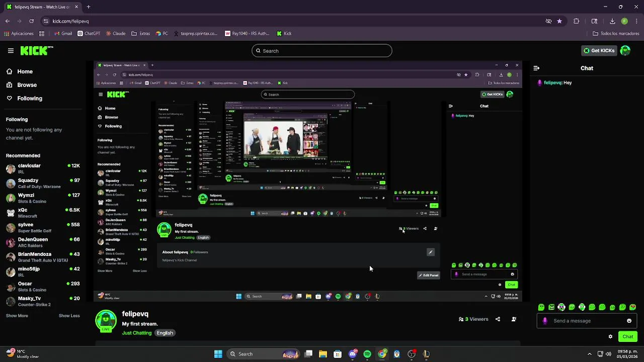This screenshot has width=644, height=362.
Task: Click the English language tag
Action: click(x=165, y=333)
